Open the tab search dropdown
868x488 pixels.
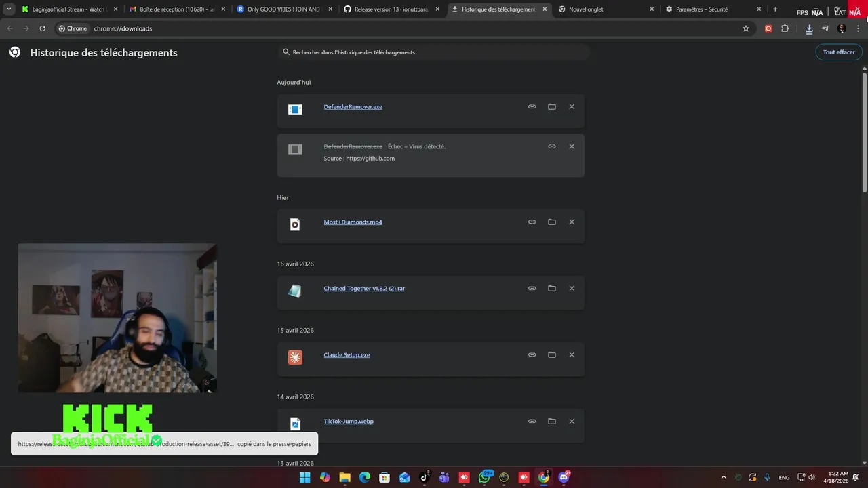coord(9,9)
